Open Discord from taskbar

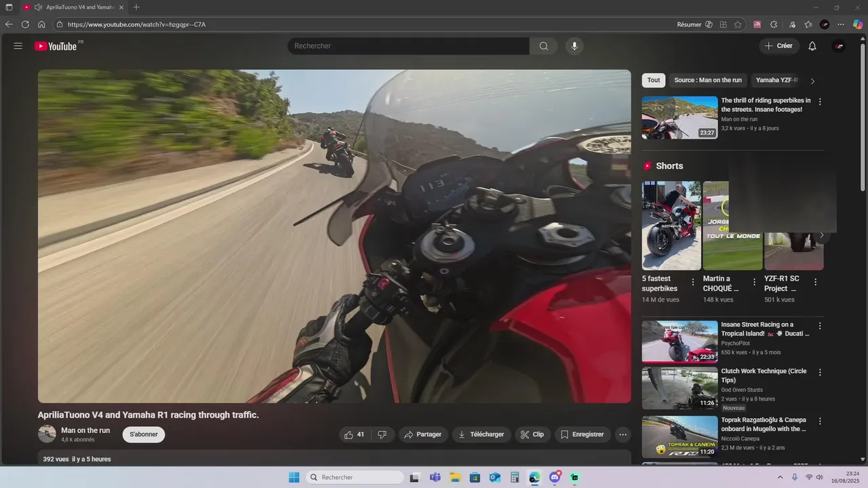tap(555, 477)
